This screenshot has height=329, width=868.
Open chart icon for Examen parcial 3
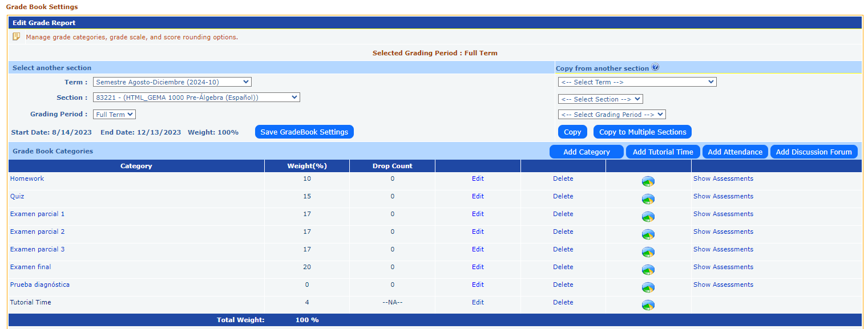[648, 252]
